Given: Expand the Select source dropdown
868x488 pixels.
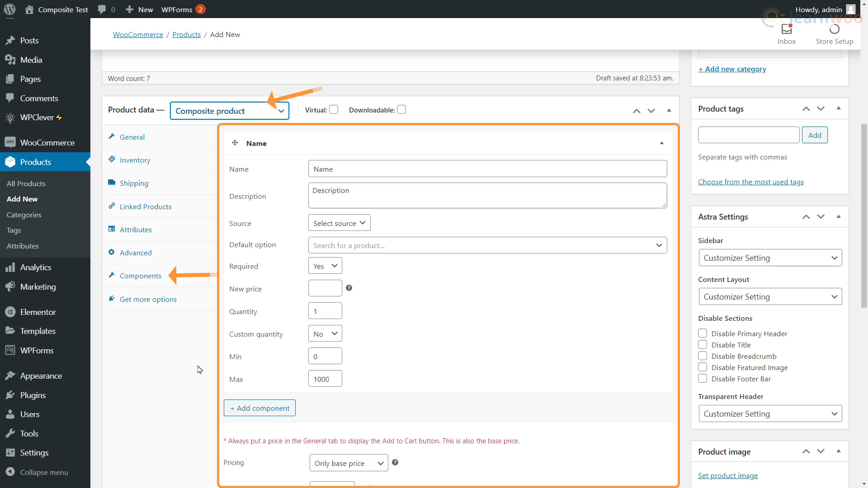Looking at the screenshot, I should click(x=339, y=223).
